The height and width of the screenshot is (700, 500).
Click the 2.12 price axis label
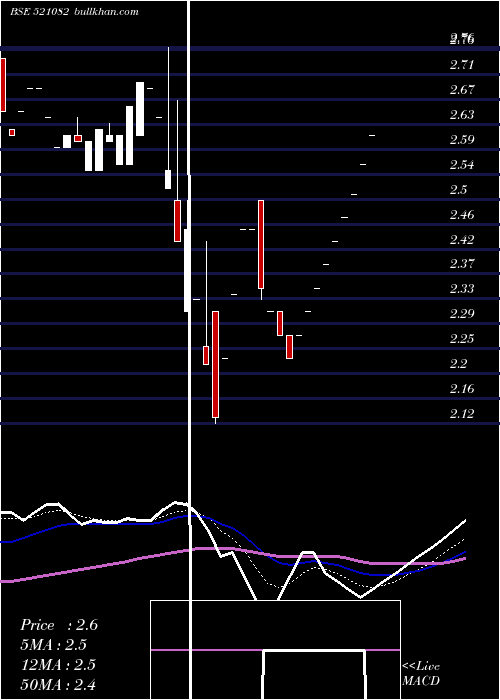(462, 414)
